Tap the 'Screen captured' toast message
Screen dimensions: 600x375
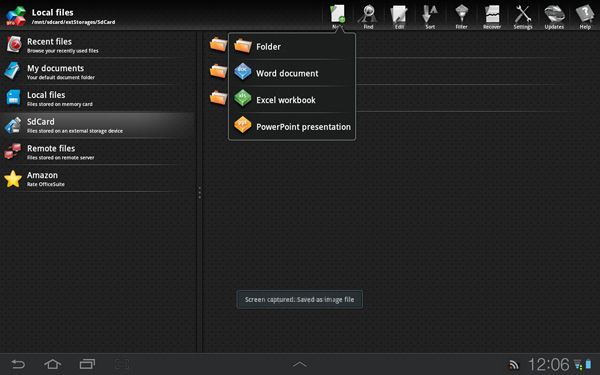click(300, 300)
